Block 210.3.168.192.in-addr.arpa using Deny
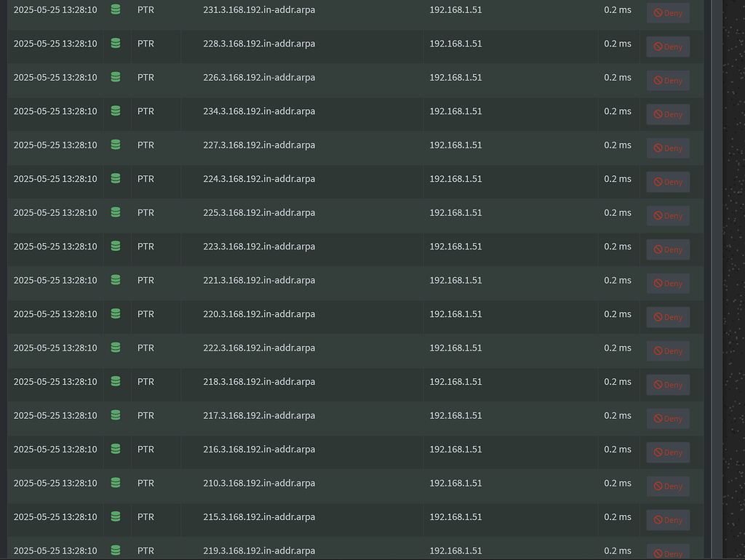This screenshot has height=560, width=745. point(667,486)
